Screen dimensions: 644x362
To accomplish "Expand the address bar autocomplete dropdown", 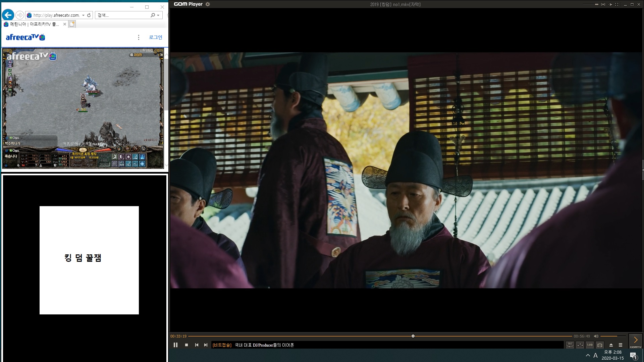I will pos(83,15).
